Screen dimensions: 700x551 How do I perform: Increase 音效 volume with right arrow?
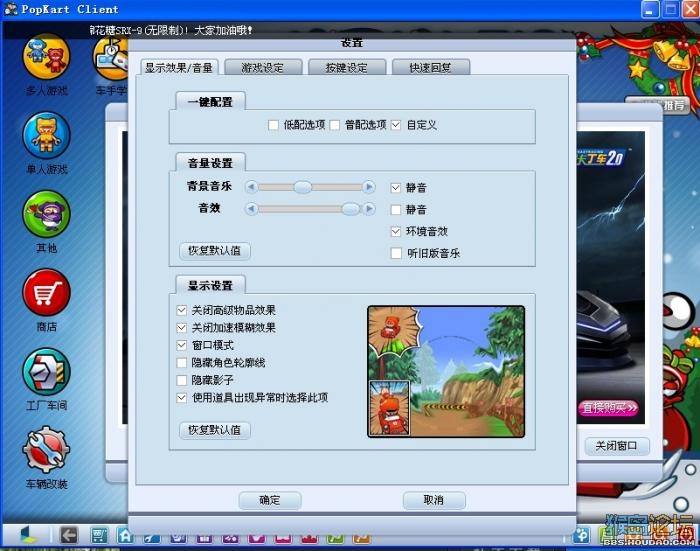pyautogui.click(x=369, y=209)
